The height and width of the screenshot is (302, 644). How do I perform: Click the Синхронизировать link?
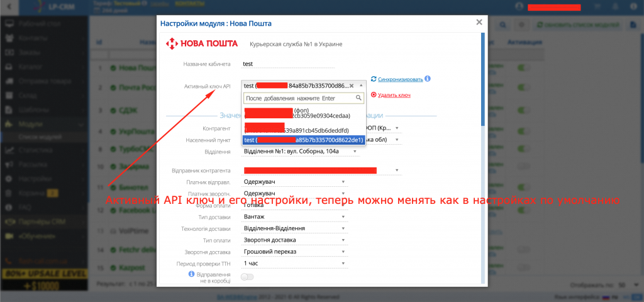401,79
